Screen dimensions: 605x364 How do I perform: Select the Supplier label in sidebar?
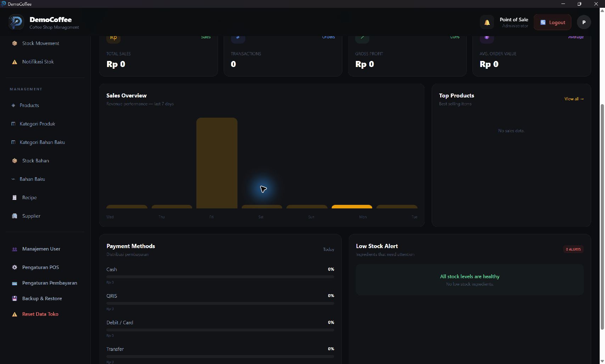[x=31, y=216]
